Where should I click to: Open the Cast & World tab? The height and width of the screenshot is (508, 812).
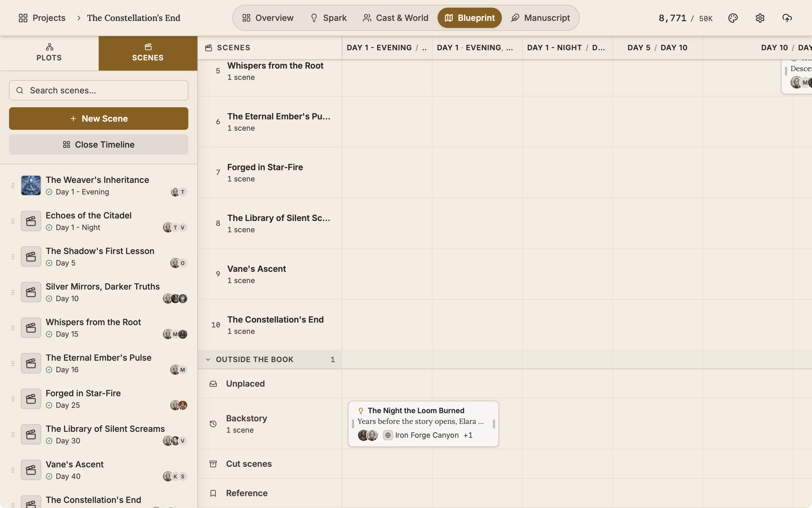click(395, 18)
